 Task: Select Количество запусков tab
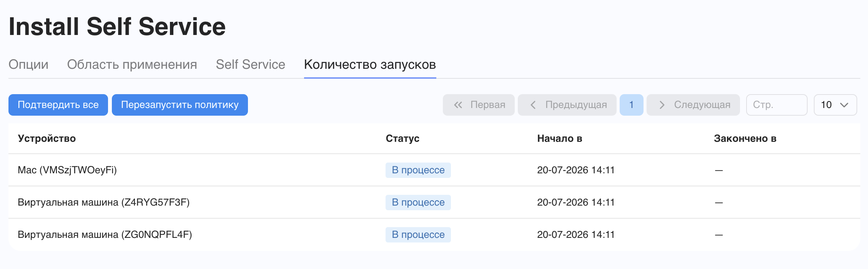[x=370, y=65]
